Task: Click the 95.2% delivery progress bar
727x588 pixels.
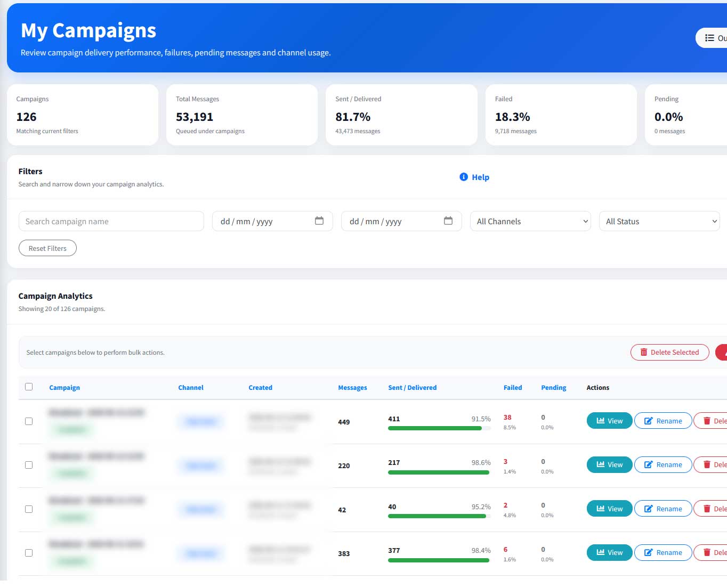Action: tap(439, 516)
